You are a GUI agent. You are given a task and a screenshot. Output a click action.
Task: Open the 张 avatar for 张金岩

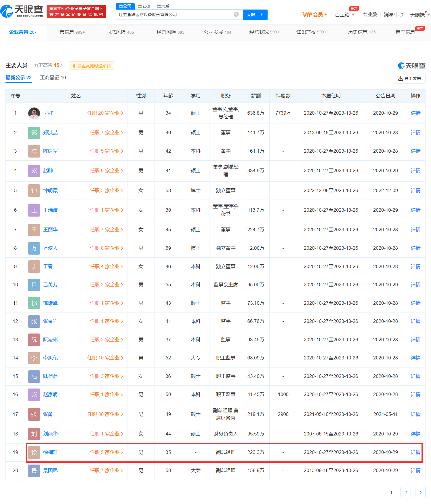click(34, 321)
